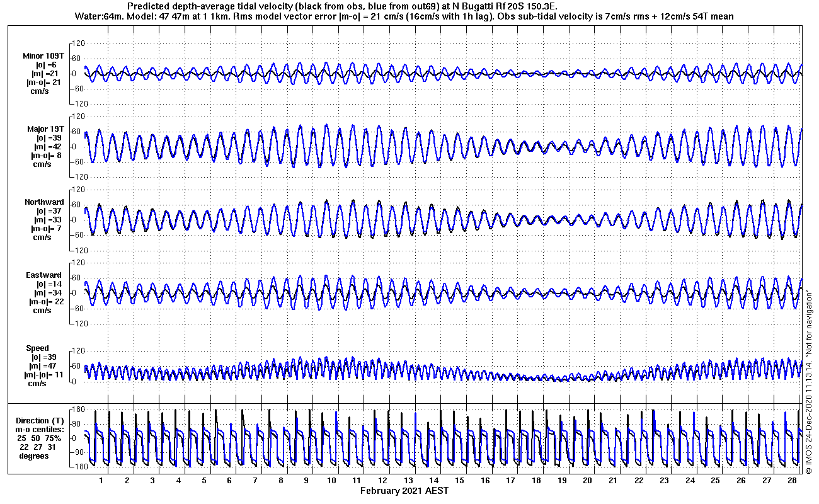Select the 'Eastward' panel label

point(44,275)
